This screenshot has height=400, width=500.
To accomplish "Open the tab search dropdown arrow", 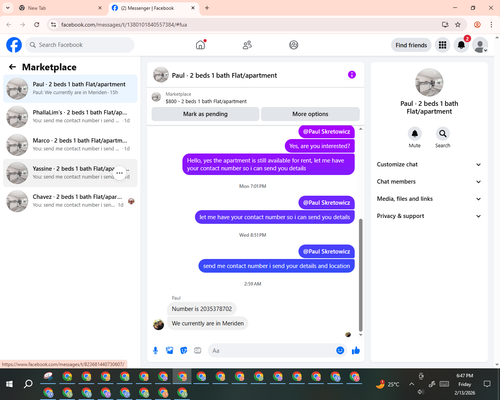I will click(x=8, y=8).
